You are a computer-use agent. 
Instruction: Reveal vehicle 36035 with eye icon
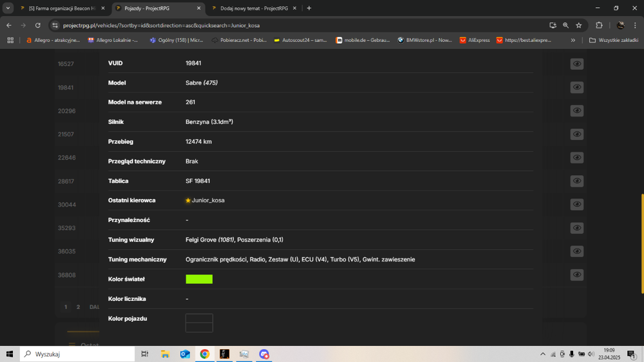pyautogui.click(x=576, y=251)
